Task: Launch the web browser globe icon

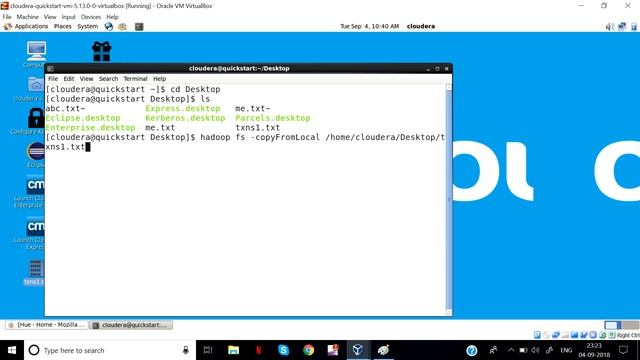Action: pos(109,27)
